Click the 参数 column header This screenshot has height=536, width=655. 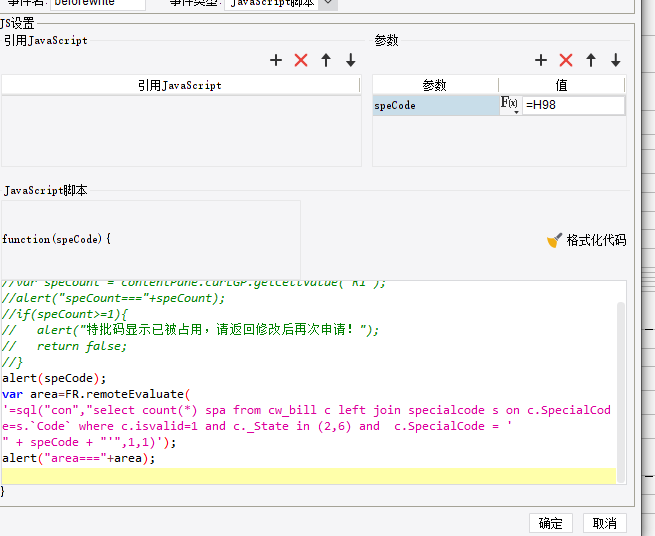(435, 85)
